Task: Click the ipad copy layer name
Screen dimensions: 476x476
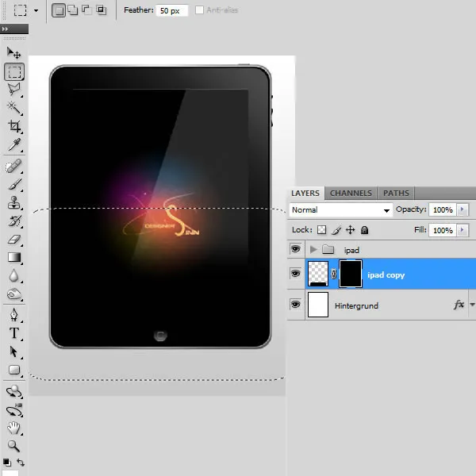Action: tap(386, 275)
